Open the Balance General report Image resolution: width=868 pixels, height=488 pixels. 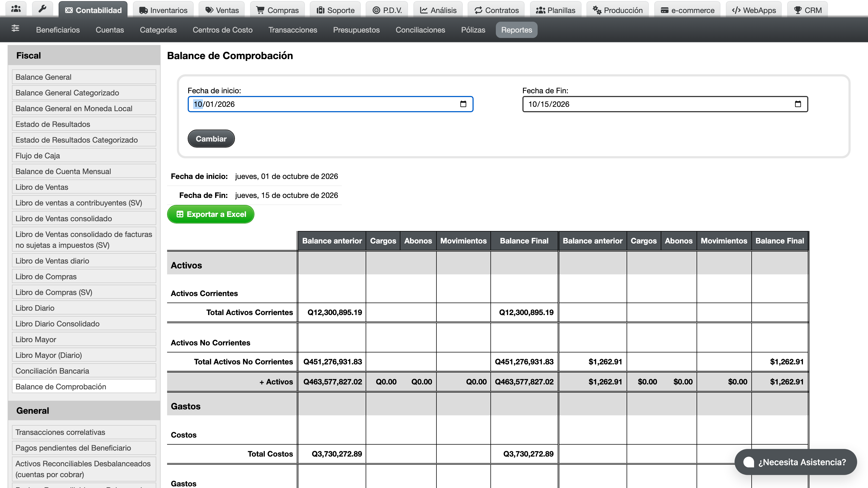click(84, 77)
